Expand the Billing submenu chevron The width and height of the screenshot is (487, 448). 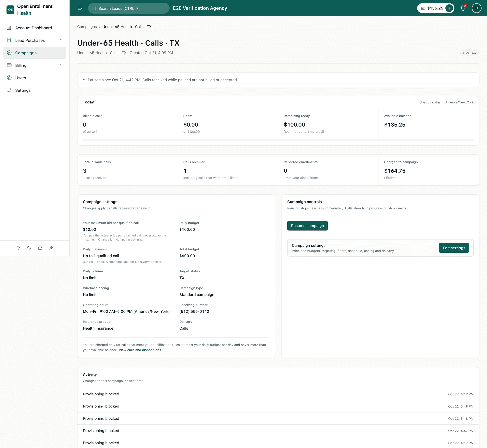(x=61, y=65)
